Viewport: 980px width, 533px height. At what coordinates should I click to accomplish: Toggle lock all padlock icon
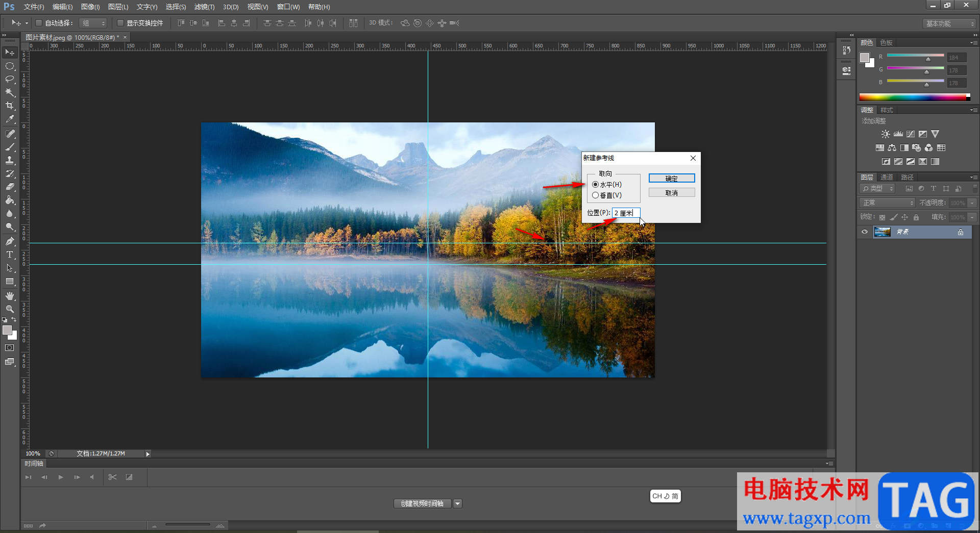click(916, 217)
